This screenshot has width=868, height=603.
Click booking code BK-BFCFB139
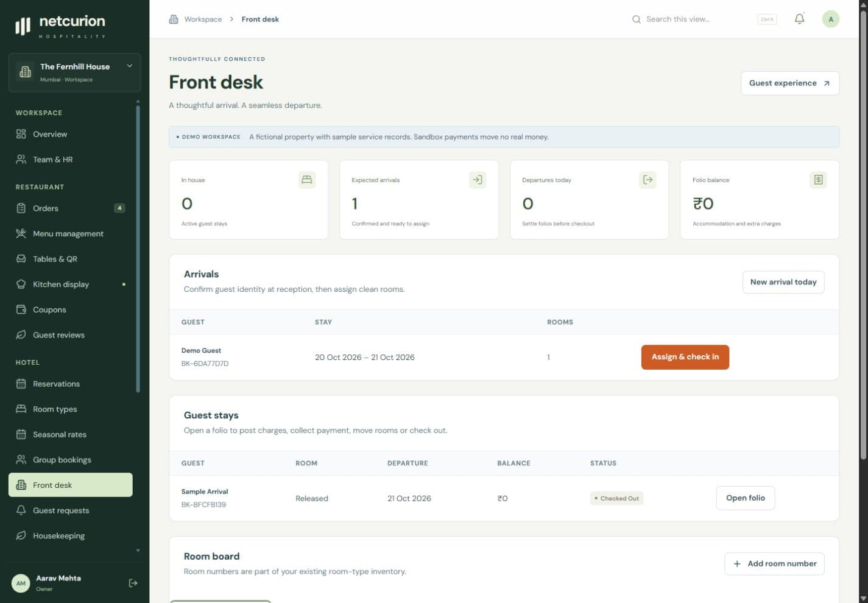(203, 505)
